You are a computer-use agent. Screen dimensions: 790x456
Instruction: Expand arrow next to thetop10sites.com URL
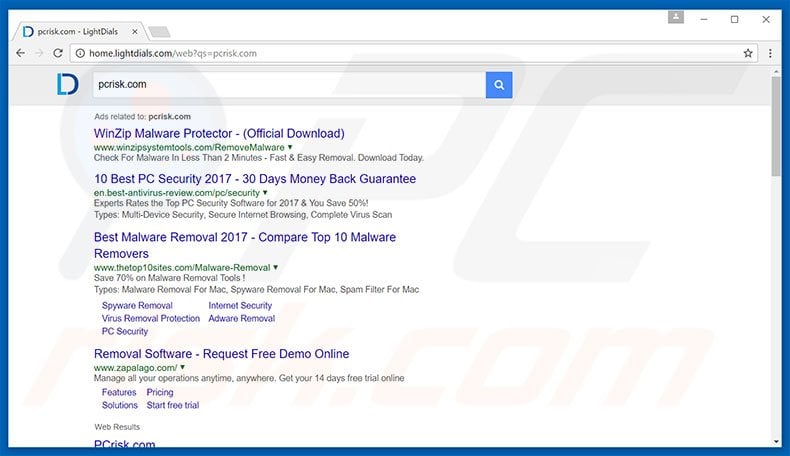pyautogui.click(x=276, y=268)
